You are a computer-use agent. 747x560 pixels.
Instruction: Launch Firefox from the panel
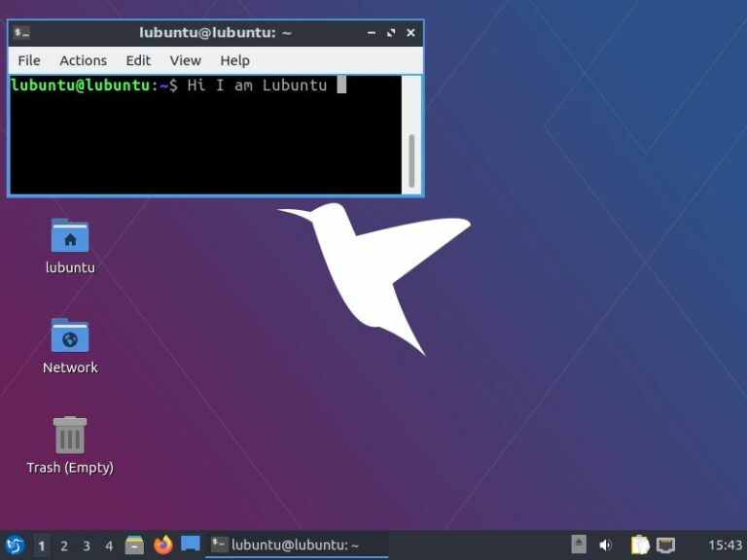163,545
